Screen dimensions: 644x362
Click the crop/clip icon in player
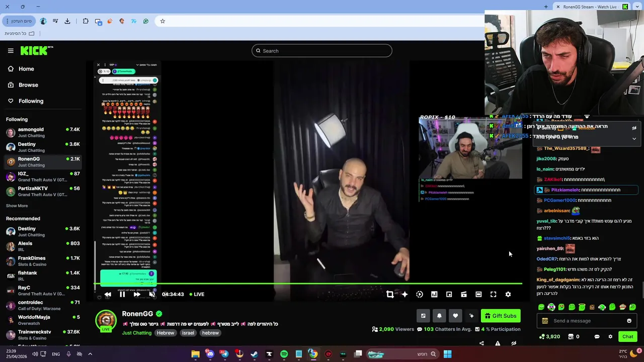click(x=390, y=295)
